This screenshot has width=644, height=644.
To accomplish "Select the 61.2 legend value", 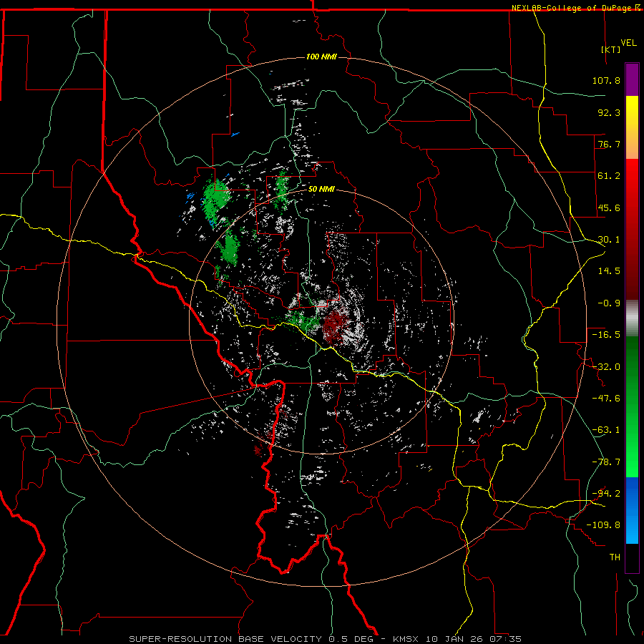I will [x=609, y=176].
